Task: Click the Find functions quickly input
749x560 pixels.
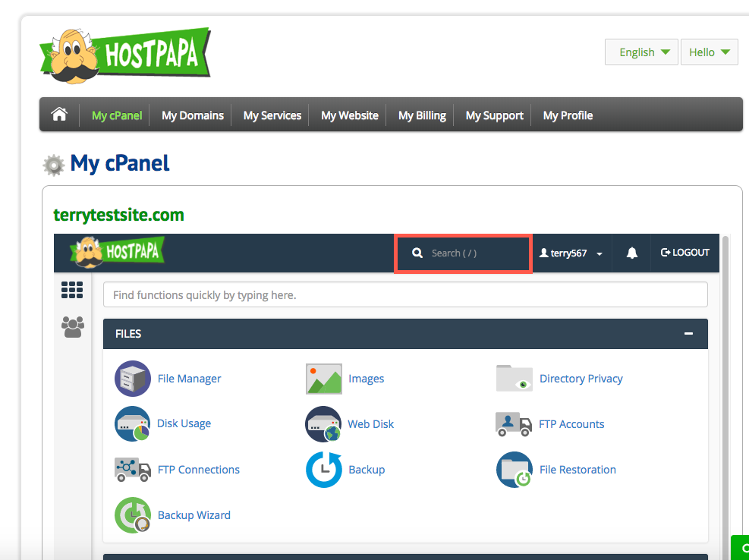Action: pyautogui.click(x=405, y=295)
